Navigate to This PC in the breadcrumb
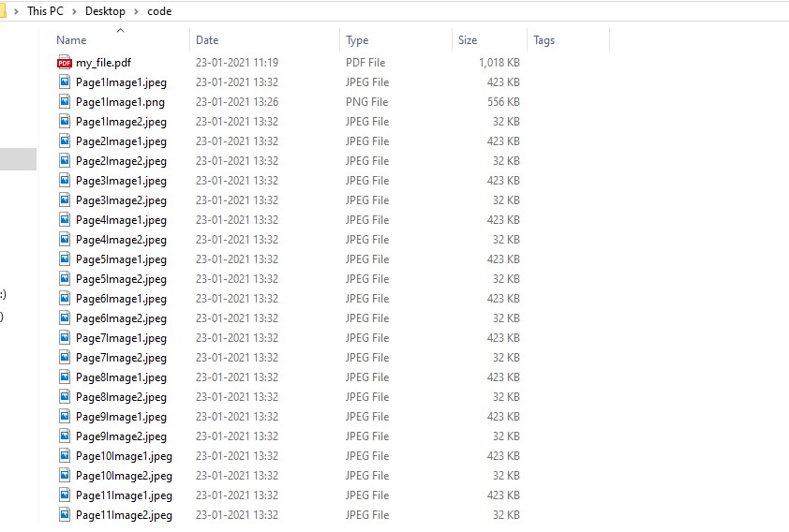Image resolution: width=789 pixels, height=532 pixels. pos(49,11)
